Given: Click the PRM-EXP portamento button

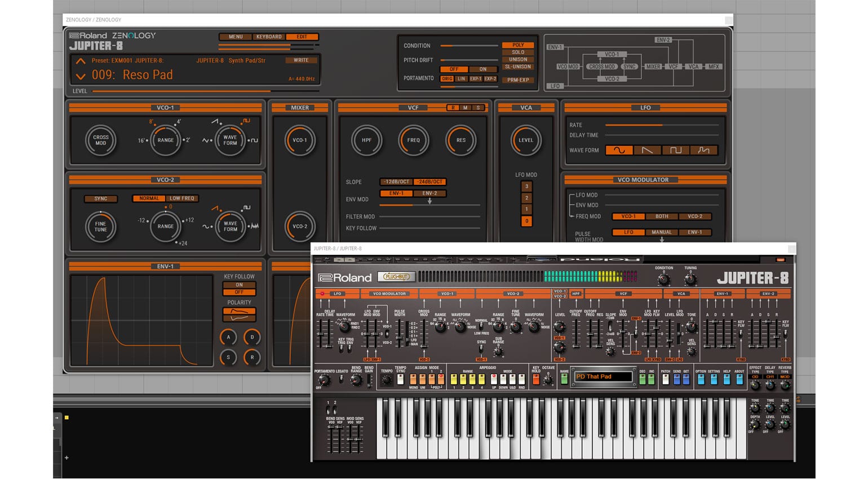Looking at the screenshot, I should tap(518, 80).
